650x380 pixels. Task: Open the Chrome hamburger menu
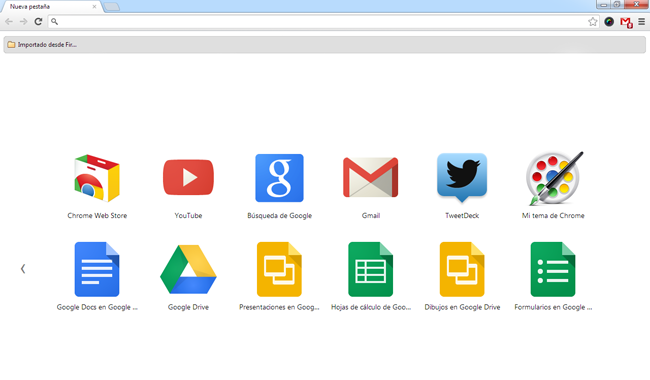point(641,22)
